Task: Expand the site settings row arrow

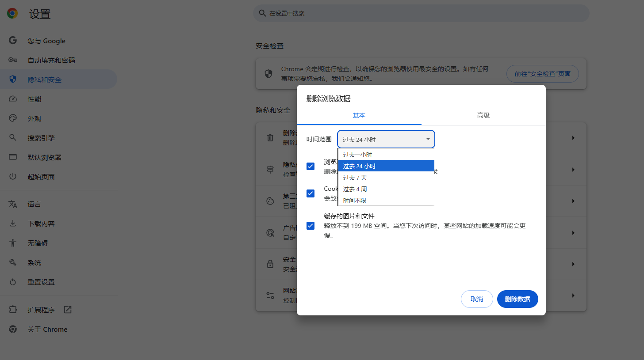Action: 573,296
